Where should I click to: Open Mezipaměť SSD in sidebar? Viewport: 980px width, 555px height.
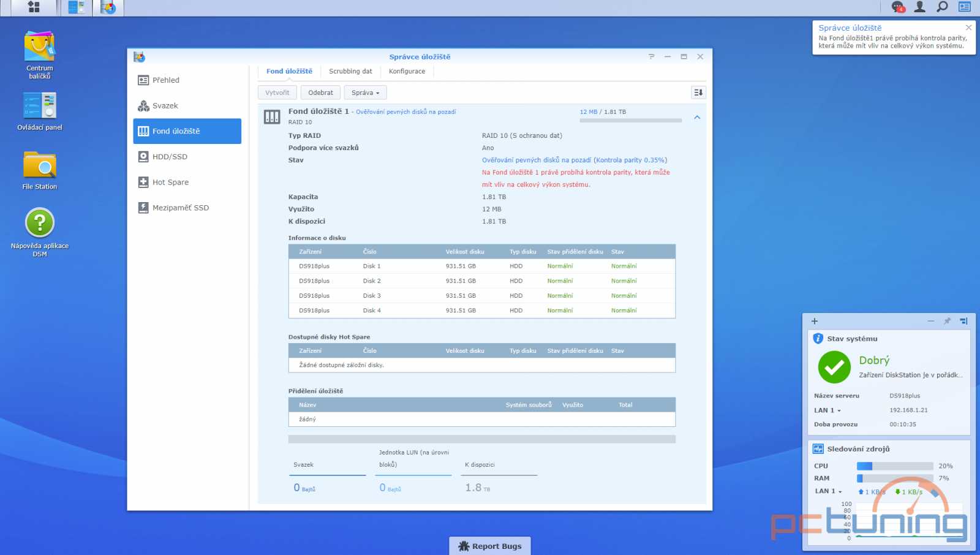click(x=187, y=208)
